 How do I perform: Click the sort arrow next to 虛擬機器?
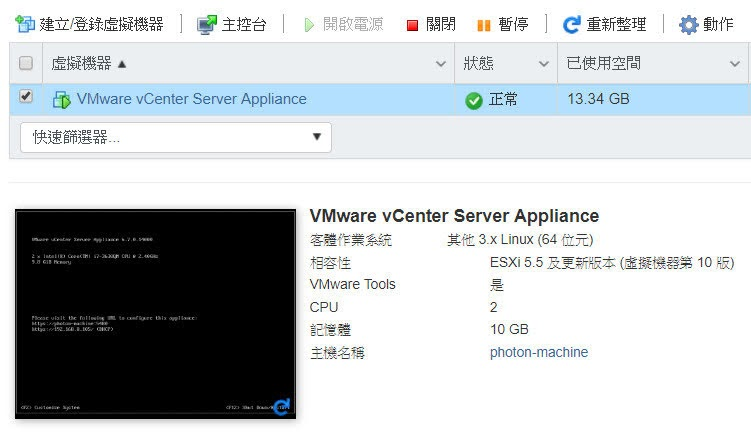122,64
